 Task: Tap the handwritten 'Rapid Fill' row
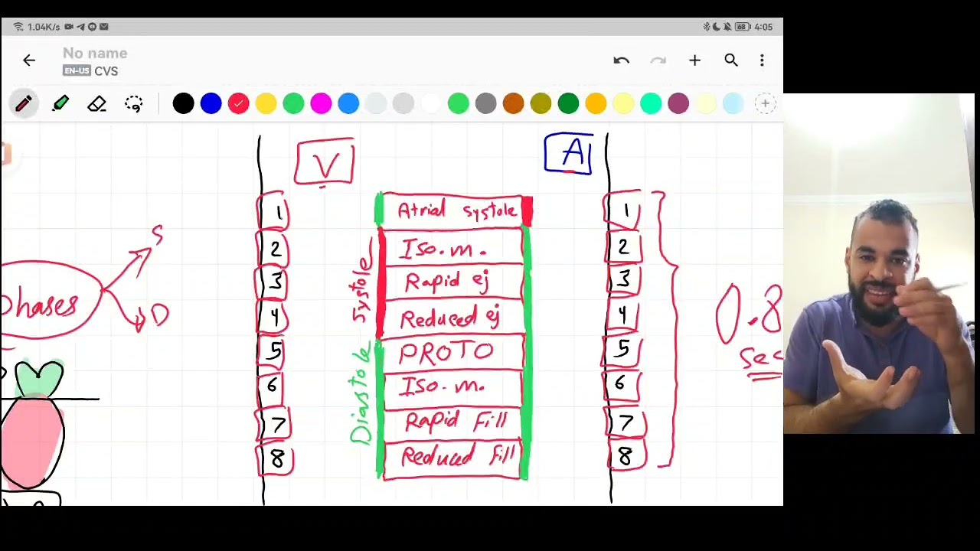[x=453, y=422]
